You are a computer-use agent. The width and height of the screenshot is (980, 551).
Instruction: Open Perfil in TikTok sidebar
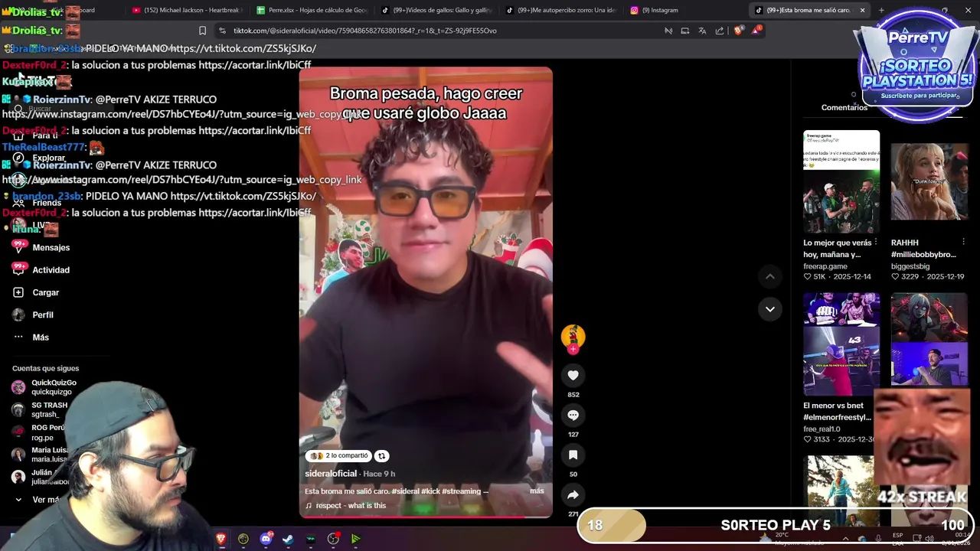point(43,315)
